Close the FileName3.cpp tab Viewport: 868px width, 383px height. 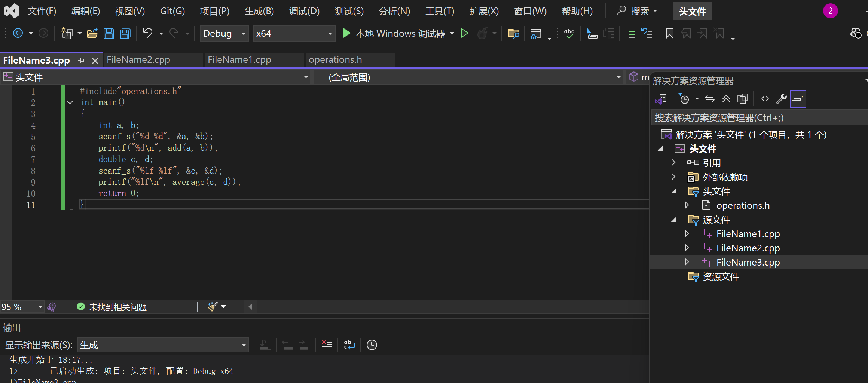(x=95, y=61)
